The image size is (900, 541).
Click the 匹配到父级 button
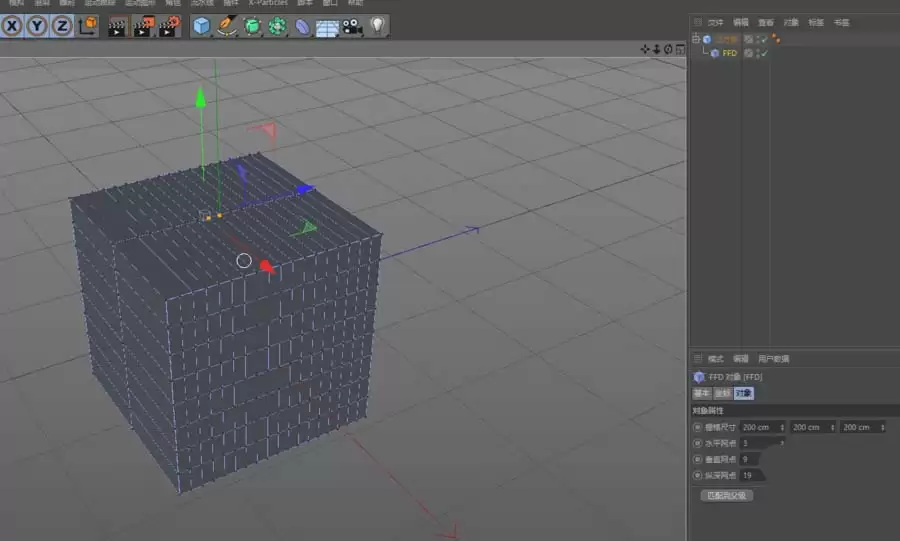click(727, 495)
